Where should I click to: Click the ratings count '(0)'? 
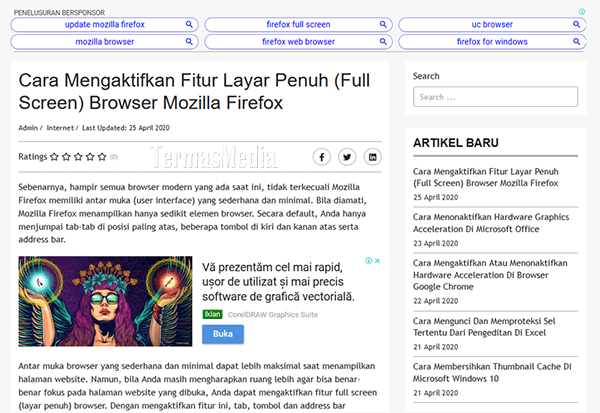click(114, 157)
